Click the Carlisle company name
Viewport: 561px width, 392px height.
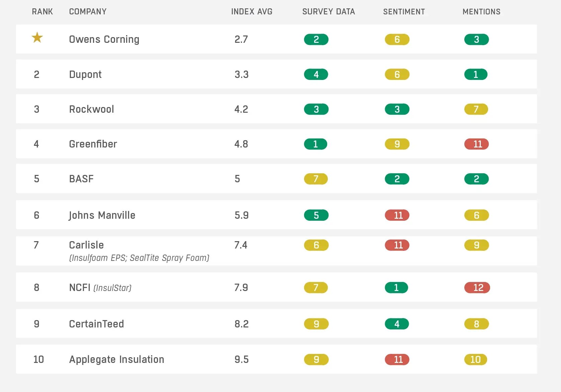tap(86, 245)
